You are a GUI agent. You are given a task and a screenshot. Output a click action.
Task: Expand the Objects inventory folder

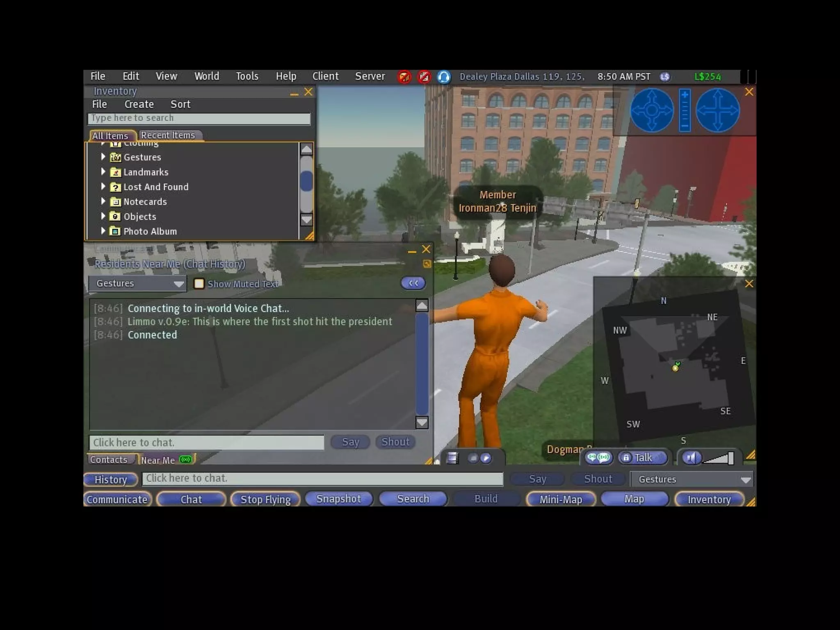click(103, 216)
